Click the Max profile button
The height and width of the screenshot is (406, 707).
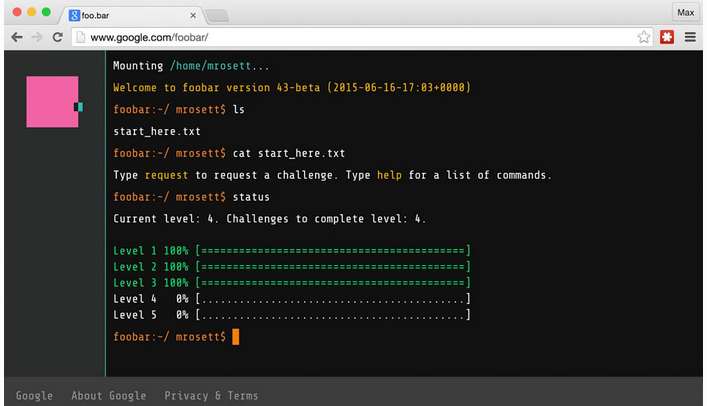pyautogui.click(x=685, y=12)
